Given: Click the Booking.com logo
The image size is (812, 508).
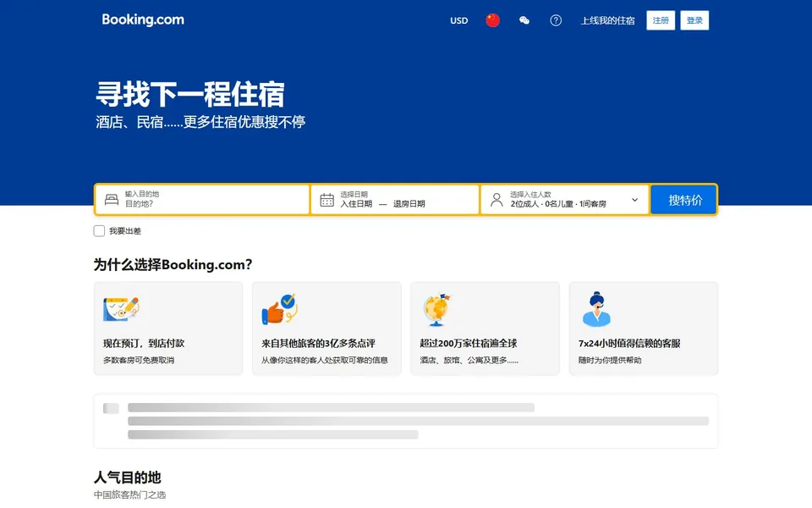Looking at the screenshot, I should tap(143, 19).
